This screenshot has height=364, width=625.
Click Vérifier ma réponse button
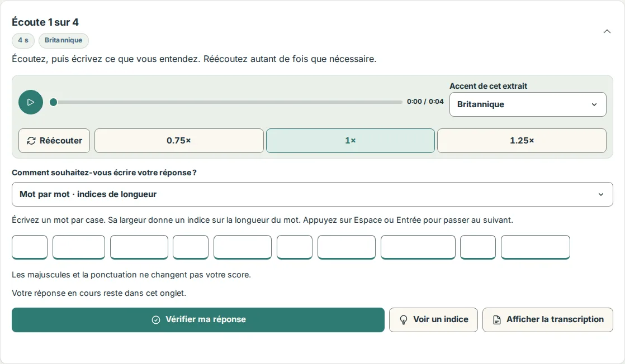198,320
